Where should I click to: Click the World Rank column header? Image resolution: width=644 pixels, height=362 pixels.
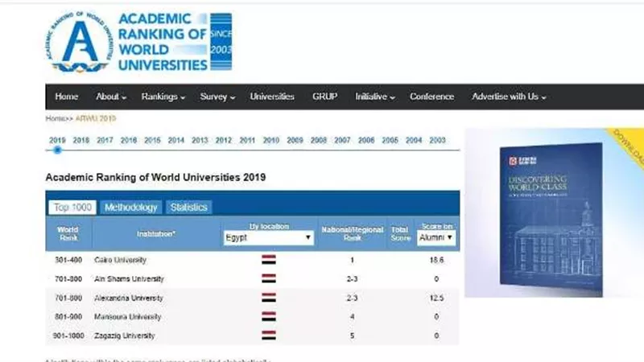(x=68, y=233)
